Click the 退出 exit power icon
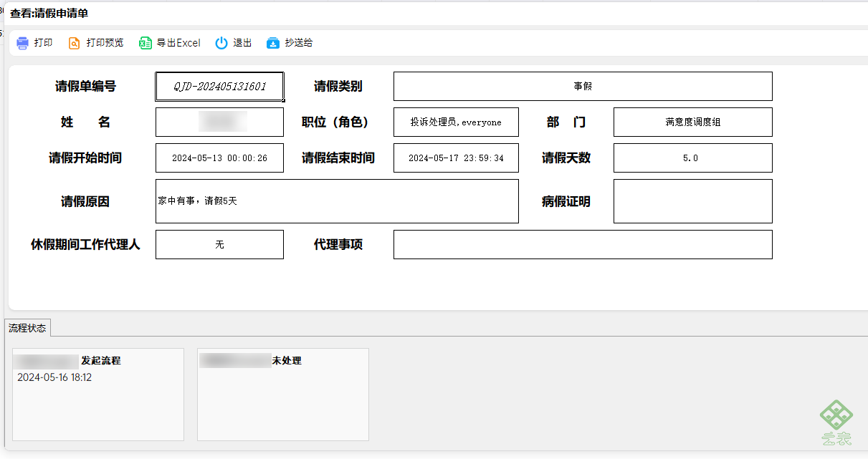The image size is (868, 459). (222, 43)
